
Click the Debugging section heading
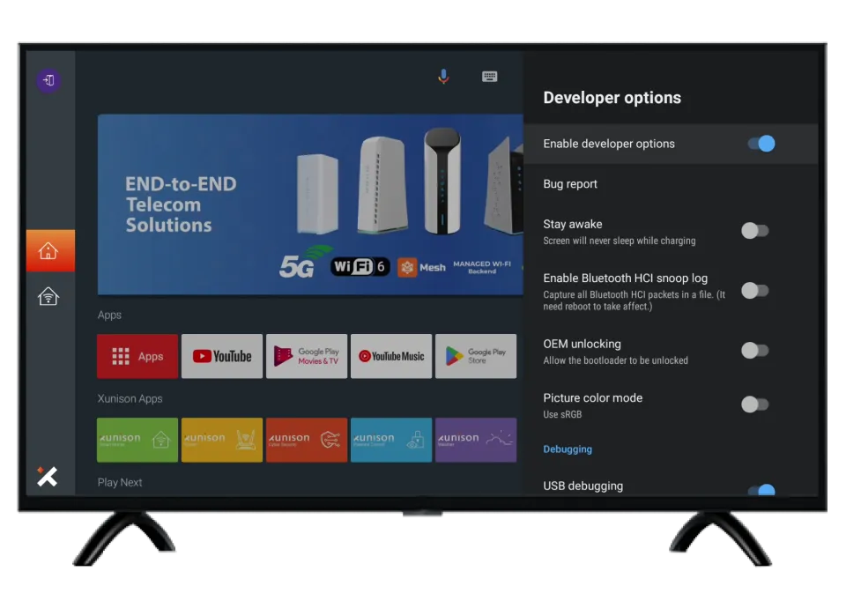pos(567,449)
